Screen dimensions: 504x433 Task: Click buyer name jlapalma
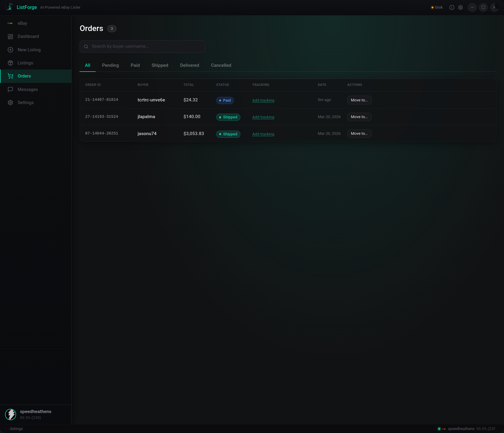[x=146, y=117]
